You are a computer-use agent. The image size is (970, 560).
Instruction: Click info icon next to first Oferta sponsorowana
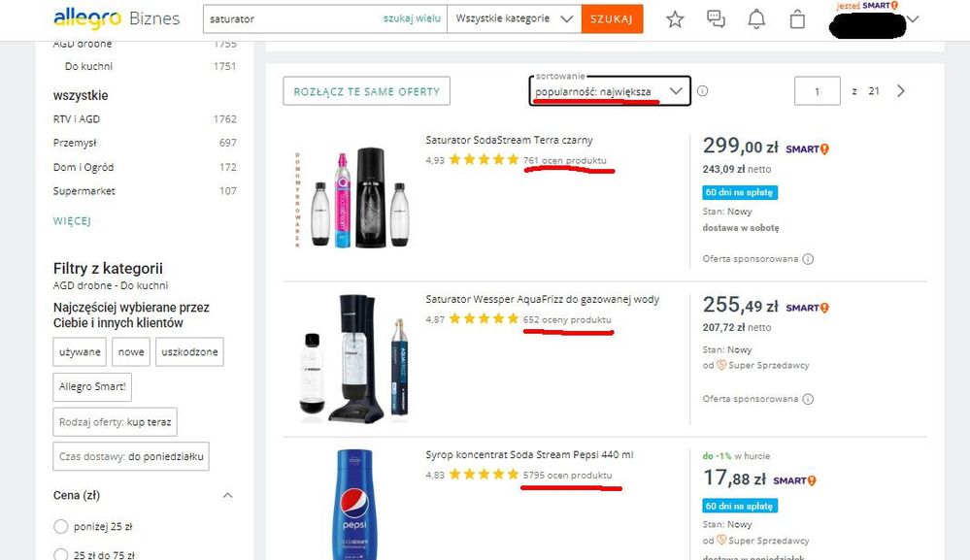[x=808, y=259]
